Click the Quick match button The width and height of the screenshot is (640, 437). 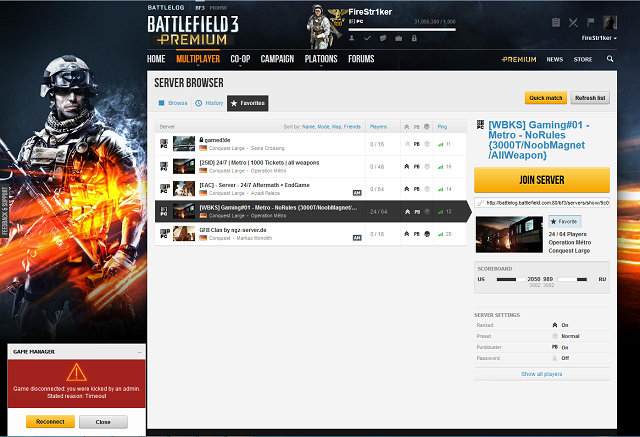(x=546, y=98)
